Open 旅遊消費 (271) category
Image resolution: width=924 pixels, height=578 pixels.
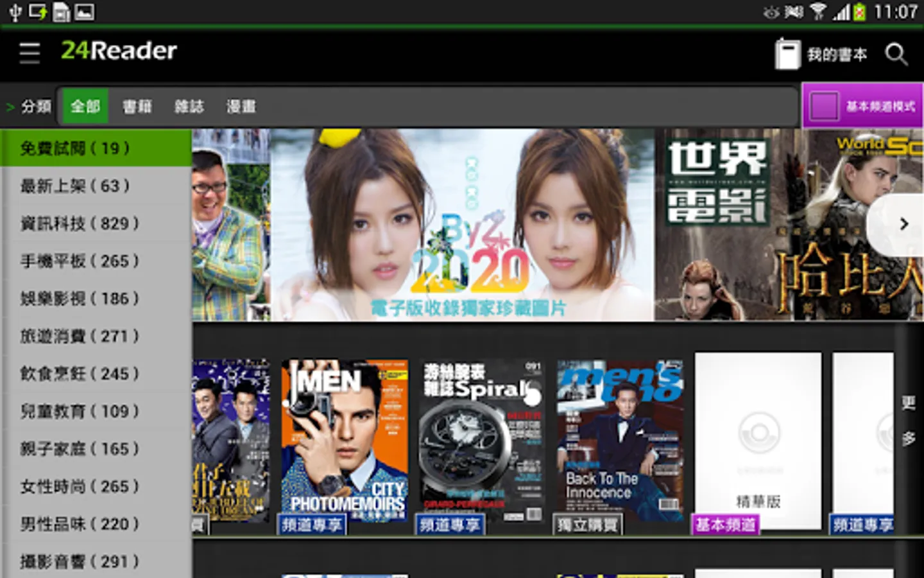pos(96,336)
